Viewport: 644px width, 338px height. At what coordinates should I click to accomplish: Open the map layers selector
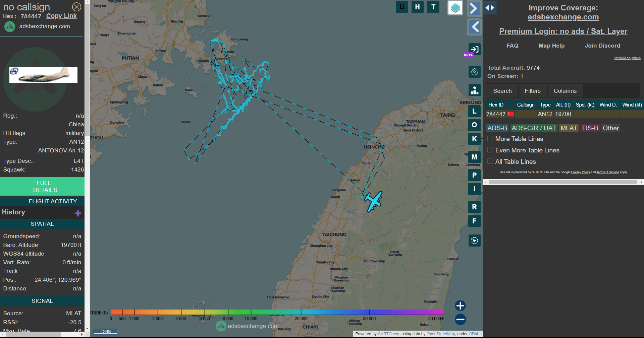coord(455,8)
